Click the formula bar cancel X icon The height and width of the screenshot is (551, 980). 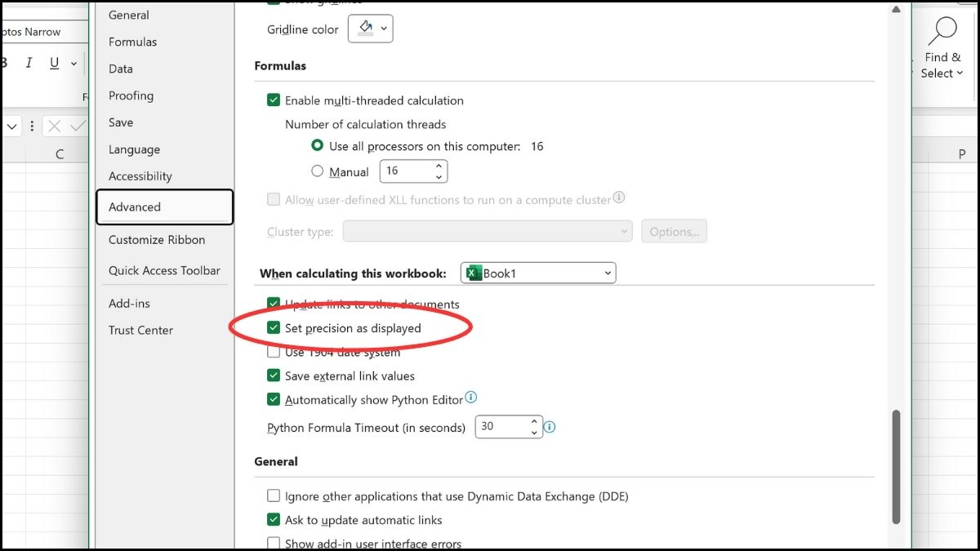(x=55, y=127)
